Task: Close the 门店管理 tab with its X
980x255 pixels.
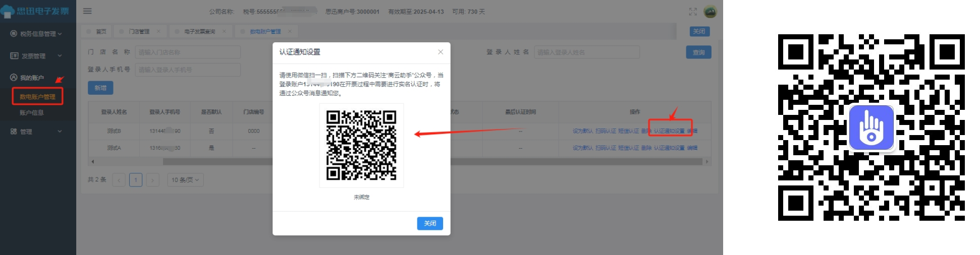Action: (158, 31)
